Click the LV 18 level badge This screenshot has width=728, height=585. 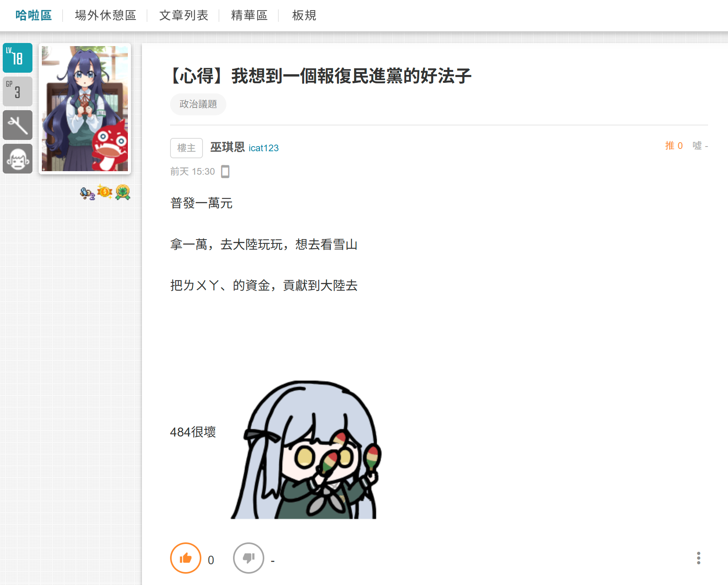(x=18, y=58)
